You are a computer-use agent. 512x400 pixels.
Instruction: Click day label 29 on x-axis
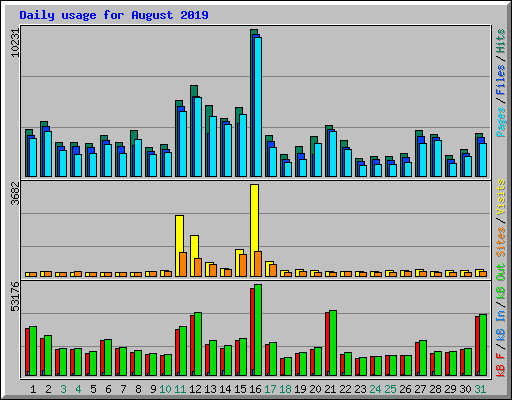(x=450, y=389)
